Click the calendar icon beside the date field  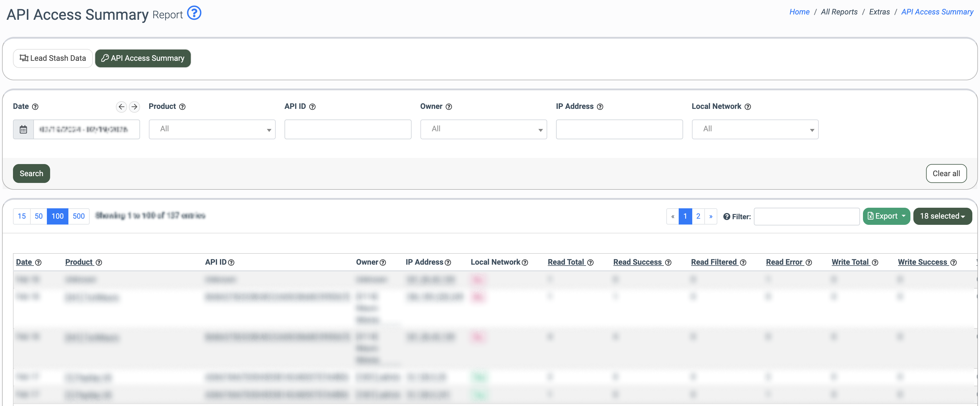pos(23,130)
